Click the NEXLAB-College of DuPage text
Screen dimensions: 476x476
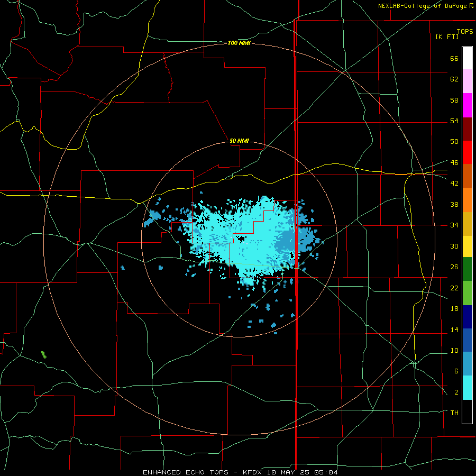422,6
